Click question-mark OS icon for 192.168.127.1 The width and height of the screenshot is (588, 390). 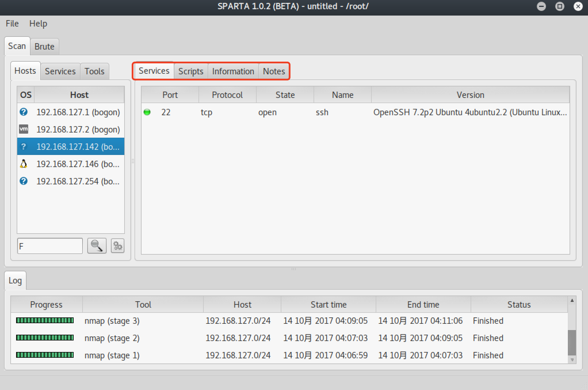[x=24, y=112]
